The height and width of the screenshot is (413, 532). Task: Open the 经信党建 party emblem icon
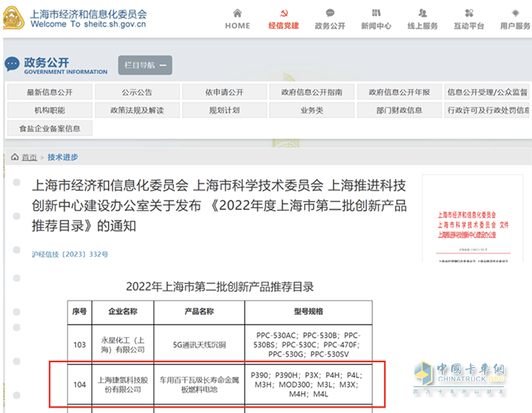(284, 13)
